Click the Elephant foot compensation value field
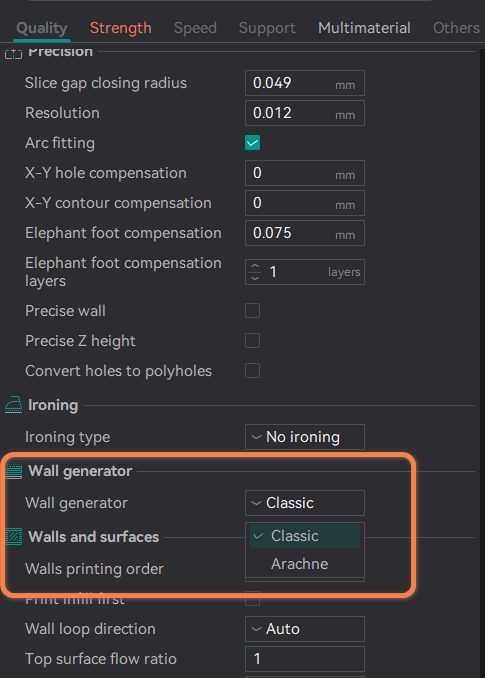 [x=305, y=233]
